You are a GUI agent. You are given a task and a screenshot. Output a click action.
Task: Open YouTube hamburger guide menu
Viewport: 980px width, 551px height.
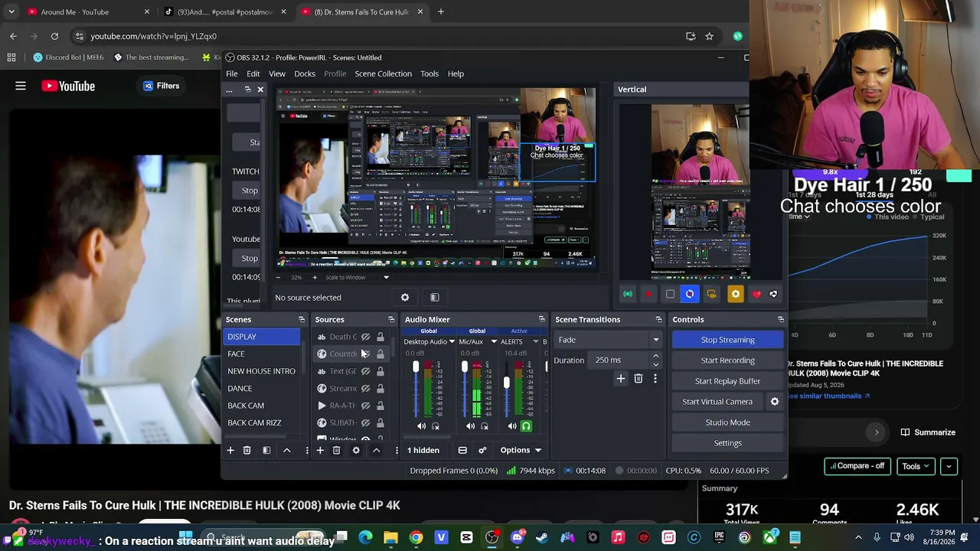point(21,86)
